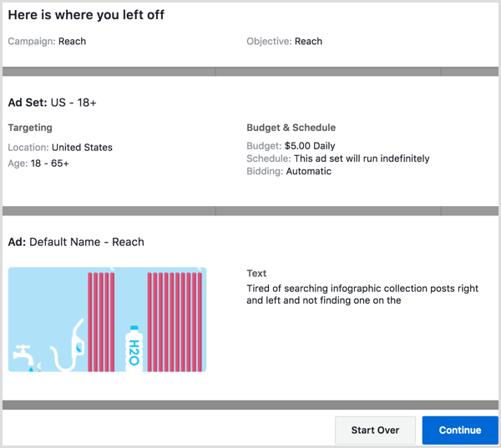501x448 pixels.
Task: Click the Campaign name Reach
Action: [72, 41]
